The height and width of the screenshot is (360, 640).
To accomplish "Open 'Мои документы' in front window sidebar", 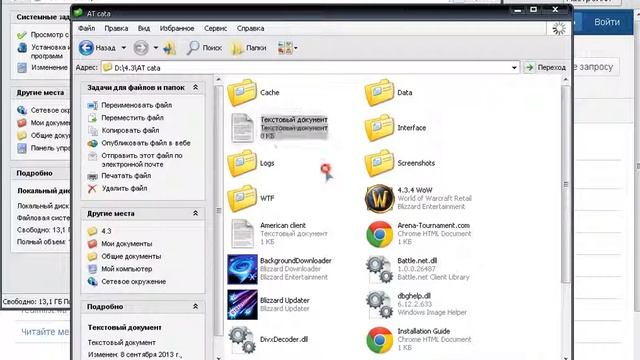I will [127, 244].
